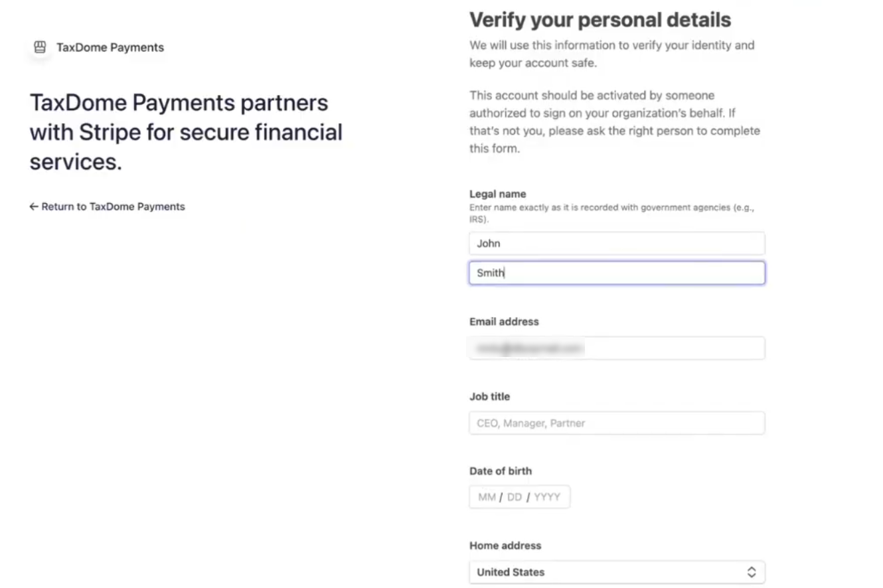
Task: Click the Home address field label
Action: tap(505, 546)
